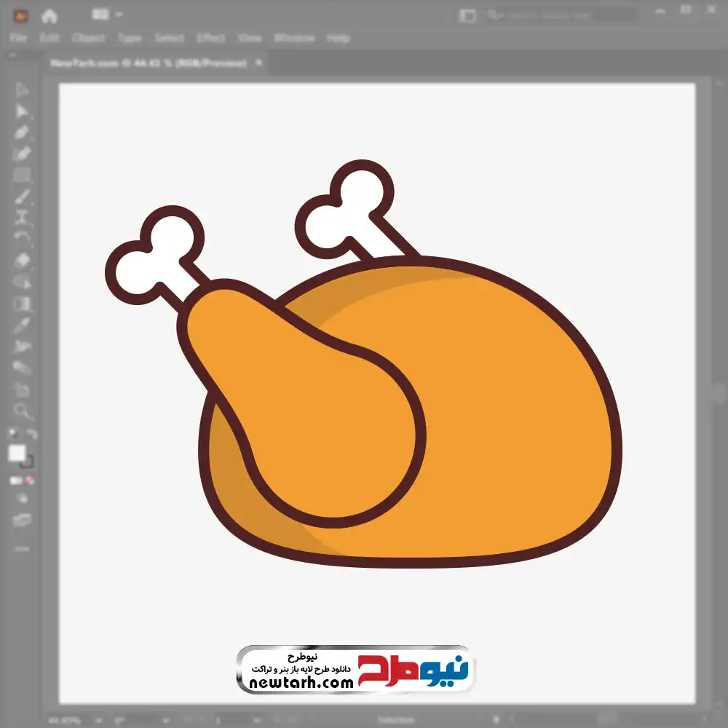Activate the Zoom magnifier tool
Screen dimensions: 728x728
(22, 411)
